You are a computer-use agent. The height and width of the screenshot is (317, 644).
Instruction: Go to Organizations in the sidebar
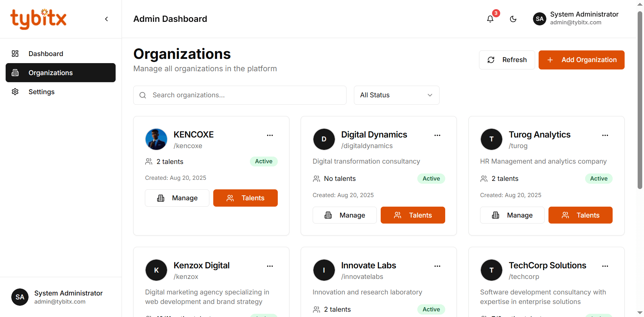point(61,73)
